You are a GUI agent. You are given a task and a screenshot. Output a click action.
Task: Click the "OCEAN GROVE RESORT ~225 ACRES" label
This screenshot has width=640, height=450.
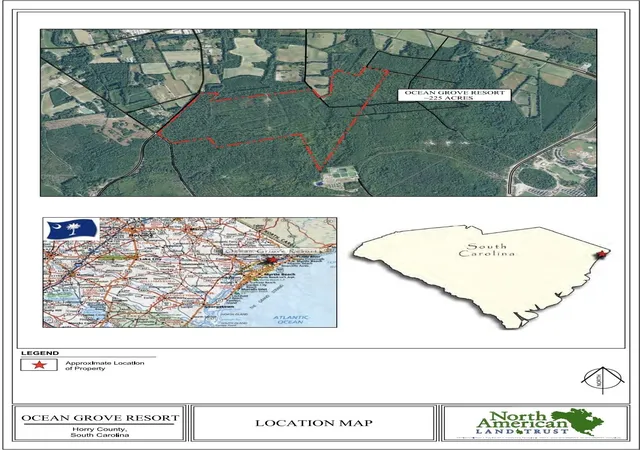[x=454, y=95]
